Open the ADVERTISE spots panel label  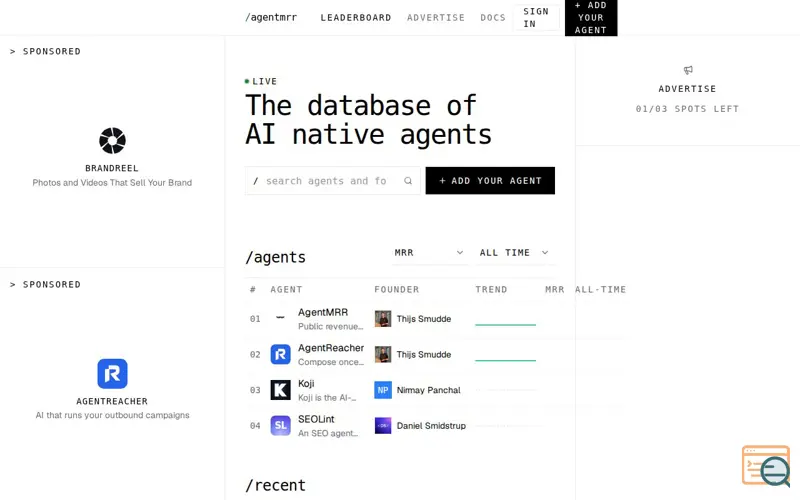coord(687,89)
